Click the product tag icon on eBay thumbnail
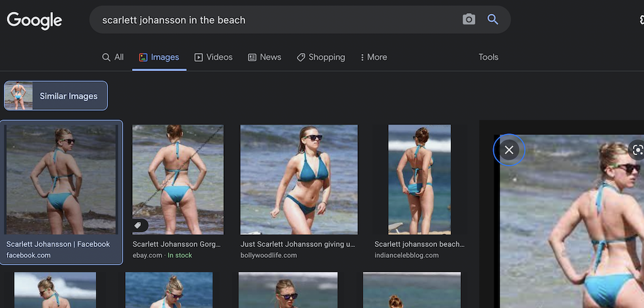Viewport: 644px width, 308px height. [139, 225]
